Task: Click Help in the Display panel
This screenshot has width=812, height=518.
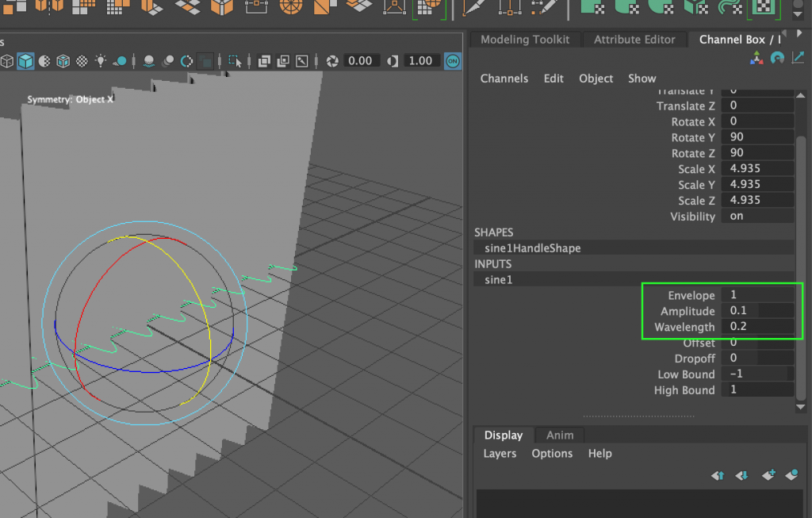Action: coord(599,453)
